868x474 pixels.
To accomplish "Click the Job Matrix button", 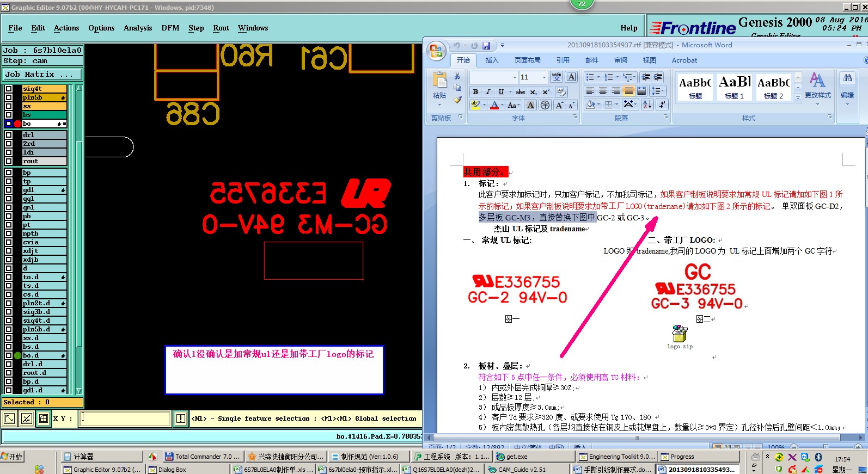I will 42,74.
